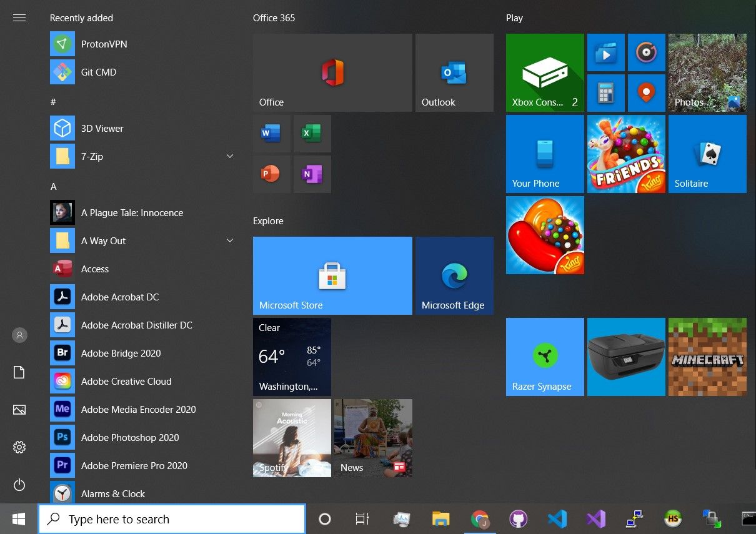Launch Adobe Photoshop 2020

point(143,437)
